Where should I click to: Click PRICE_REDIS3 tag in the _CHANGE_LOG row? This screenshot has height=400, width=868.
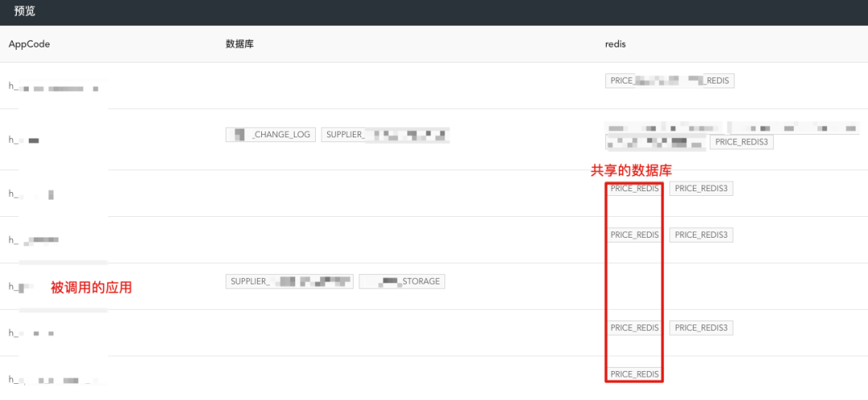[741, 142]
